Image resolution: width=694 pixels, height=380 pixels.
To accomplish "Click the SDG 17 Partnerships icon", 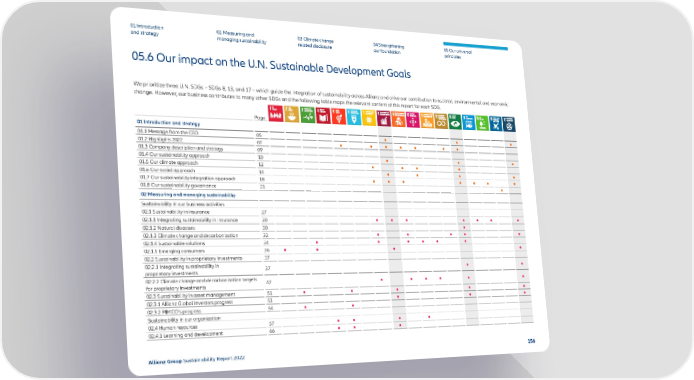I will pyautogui.click(x=509, y=124).
